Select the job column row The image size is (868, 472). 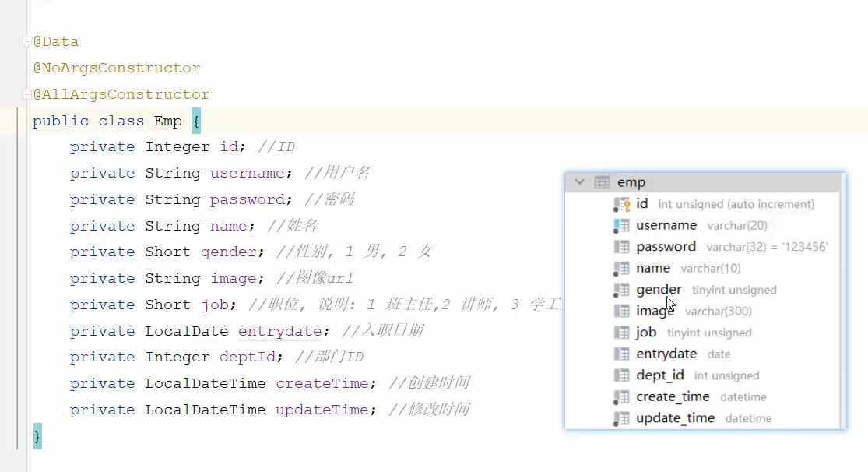pos(646,333)
